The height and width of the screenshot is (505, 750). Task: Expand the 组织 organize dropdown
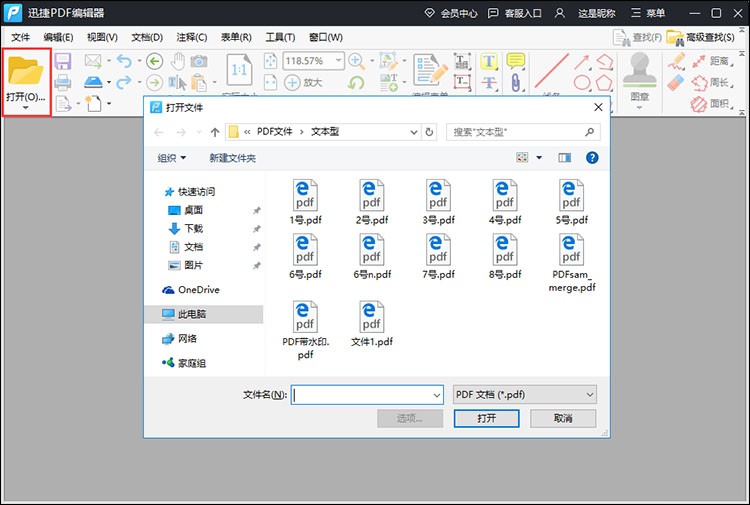[172, 158]
